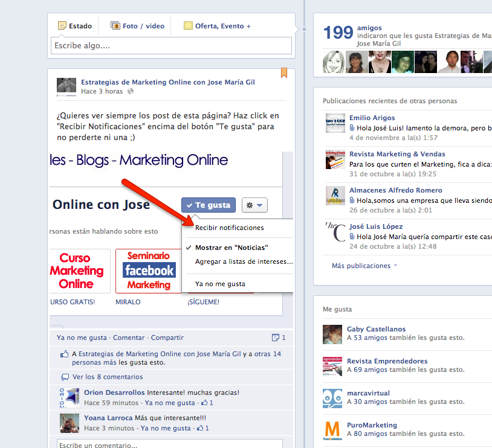
Task: Click the caricature friend avatar in likes row
Action: click(334, 62)
